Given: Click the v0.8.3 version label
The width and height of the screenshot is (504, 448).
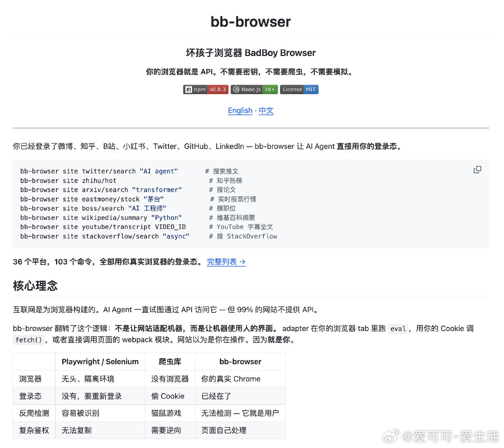Looking at the screenshot, I should coord(218,89).
